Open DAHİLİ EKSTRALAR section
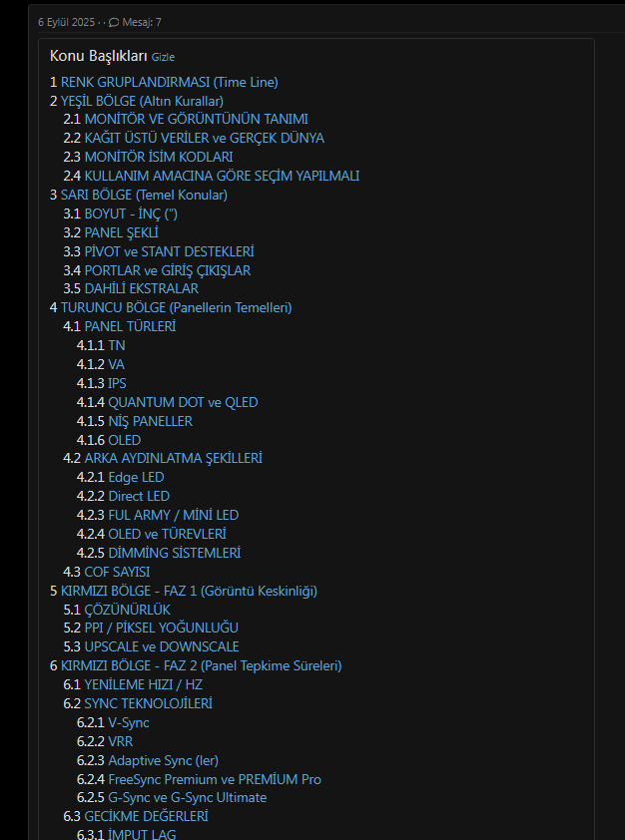This screenshot has height=840, width=625. 142,288
